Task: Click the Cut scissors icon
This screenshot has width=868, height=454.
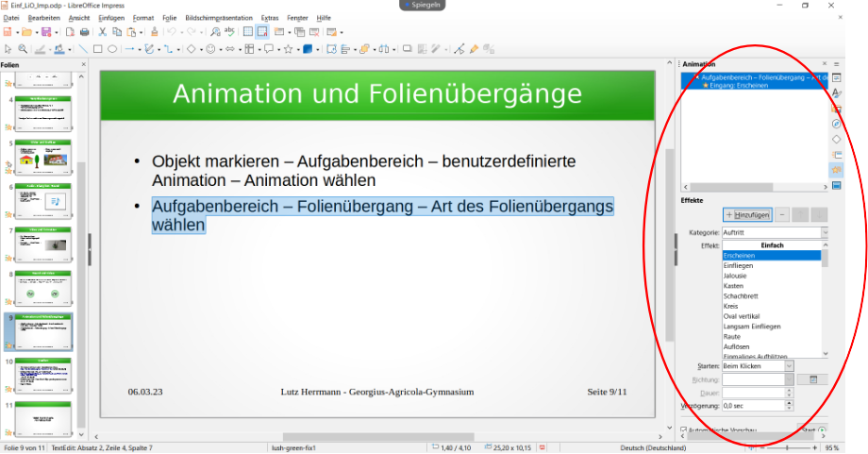Action: click(x=102, y=31)
